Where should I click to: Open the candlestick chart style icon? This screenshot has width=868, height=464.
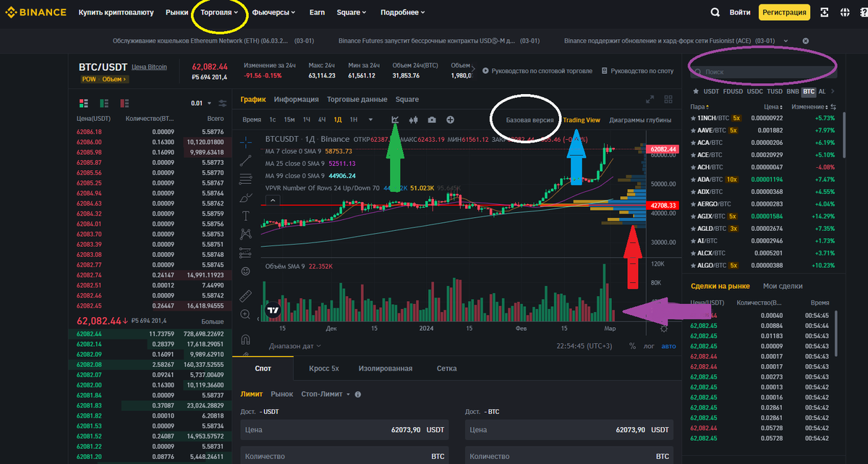tap(414, 119)
